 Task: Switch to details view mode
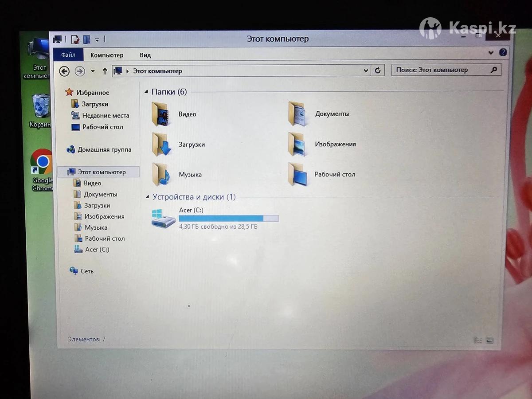tap(478, 340)
